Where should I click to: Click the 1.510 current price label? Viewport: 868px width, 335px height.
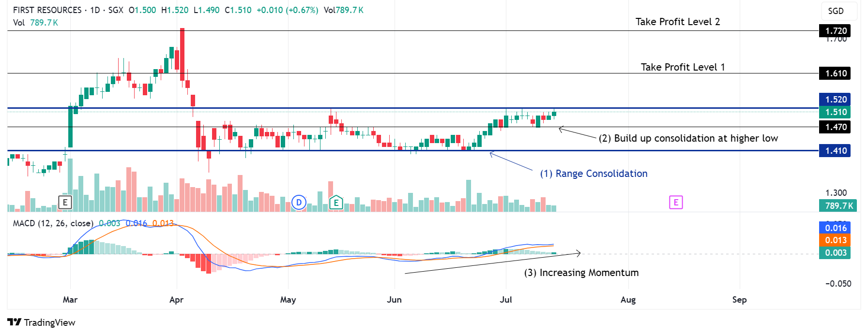tap(835, 112)
